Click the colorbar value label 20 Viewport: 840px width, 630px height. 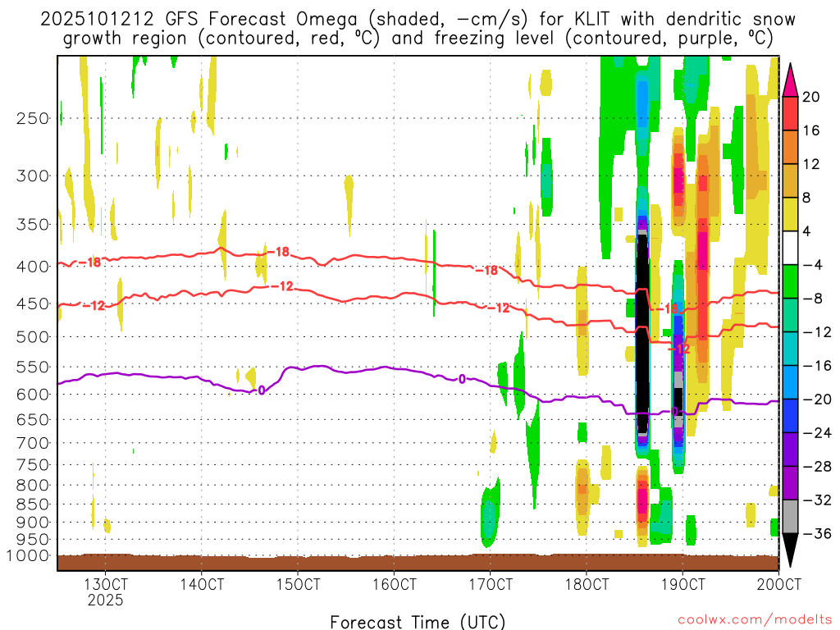811,97
